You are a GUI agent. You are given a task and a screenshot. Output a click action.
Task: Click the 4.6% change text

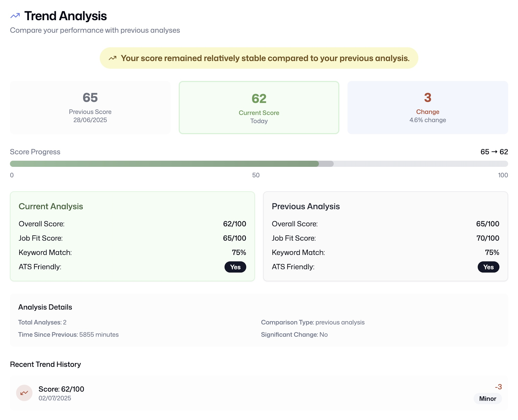coord(428,120)
